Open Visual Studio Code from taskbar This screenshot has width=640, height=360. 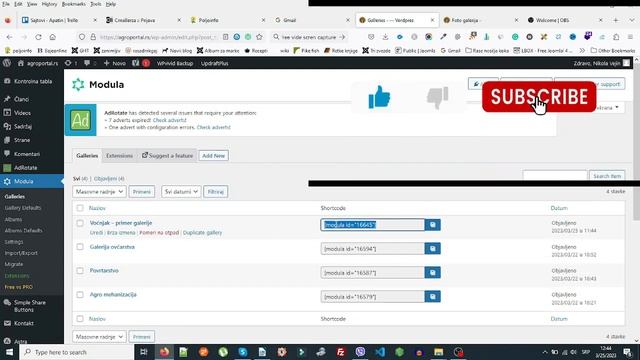click(380, 352)
